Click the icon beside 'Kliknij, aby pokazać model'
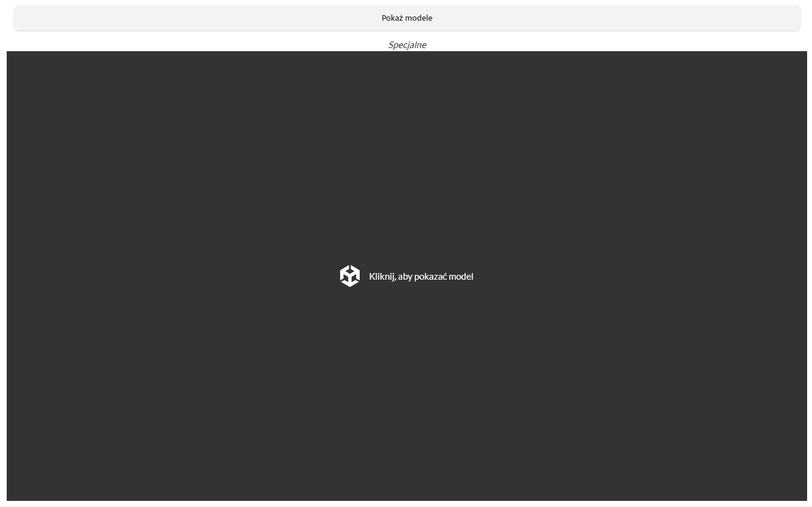This screenshot has height=507, width=812. [350, 276]
